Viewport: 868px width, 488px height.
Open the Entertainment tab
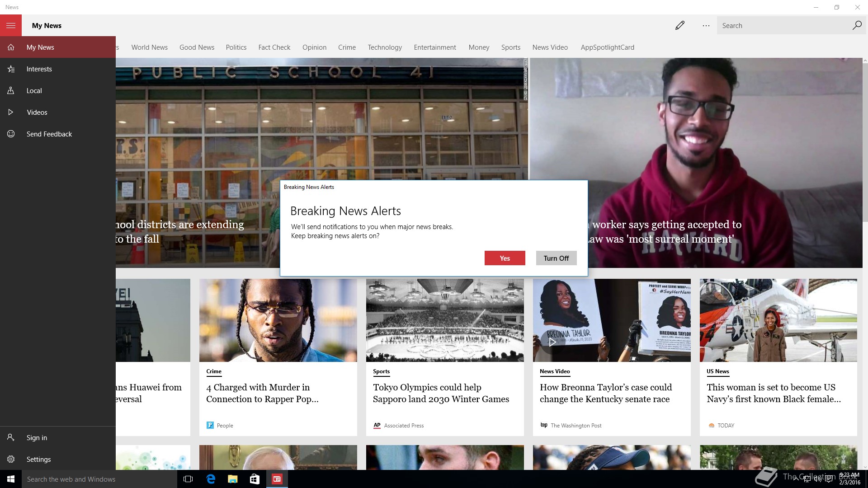click(x=434, y=47)
